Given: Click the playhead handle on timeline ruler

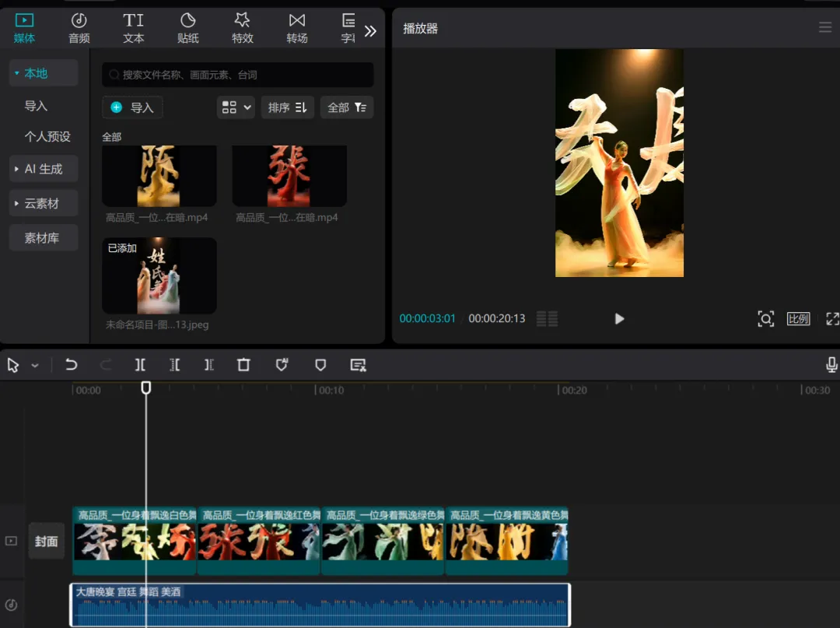Looking at the screenshot, I should [145, 388].
